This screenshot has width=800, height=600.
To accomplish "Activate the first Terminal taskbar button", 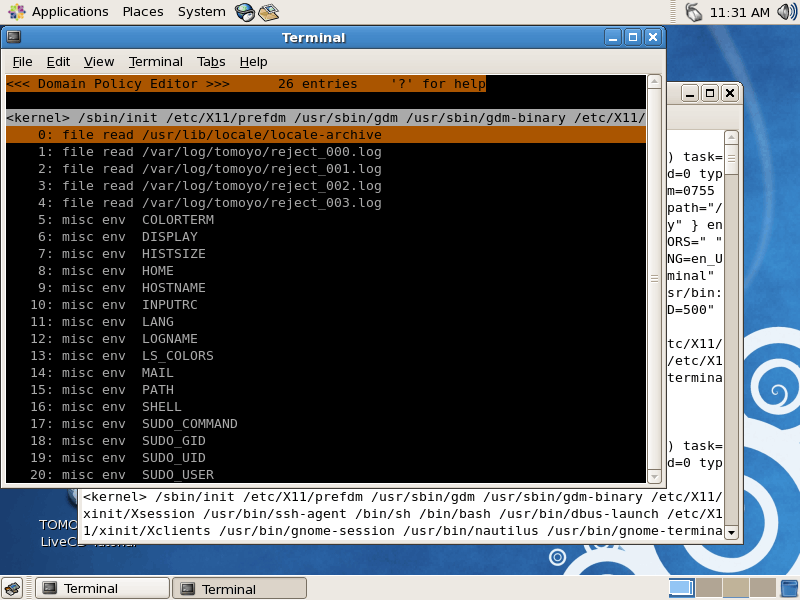I will click(103, 588).
